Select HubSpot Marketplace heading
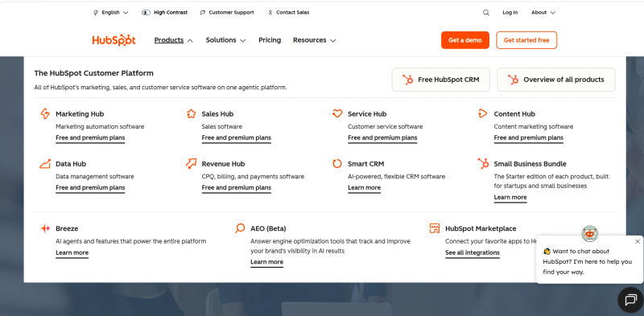This screenshot has height=316, width=644. point(481,228)
